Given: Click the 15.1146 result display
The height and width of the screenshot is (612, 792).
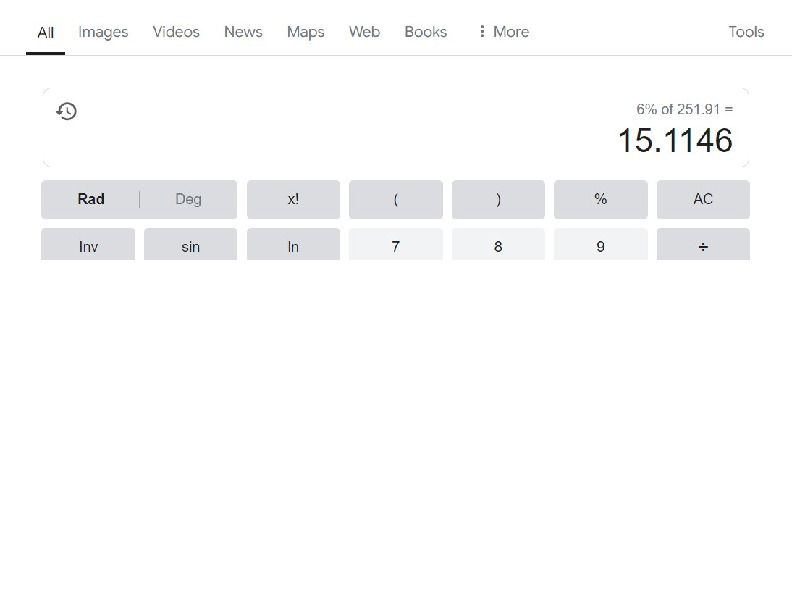Looking at the screenshot, I should click(674, 141).
